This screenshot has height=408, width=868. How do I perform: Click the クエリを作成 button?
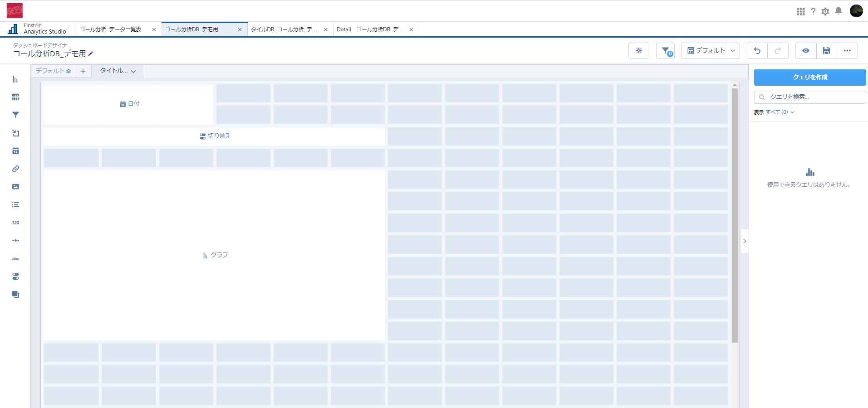click(x=809, y=78)
